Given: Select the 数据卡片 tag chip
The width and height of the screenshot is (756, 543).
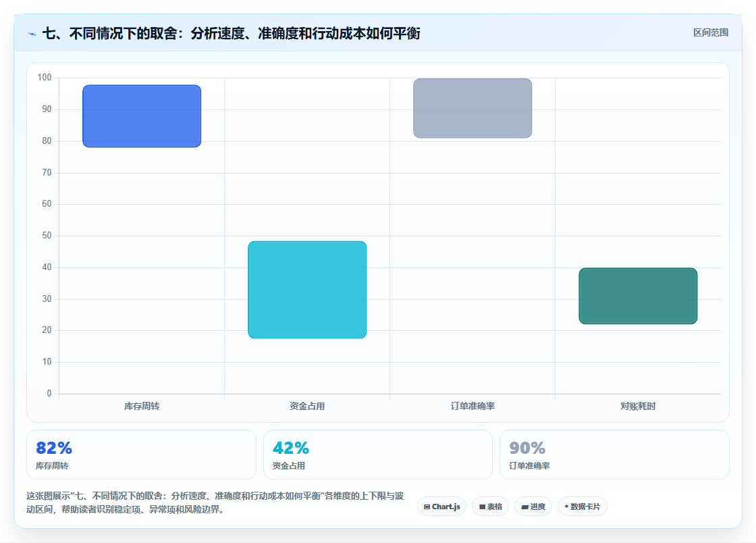Looking at the screenshot, I should point(582,507).
